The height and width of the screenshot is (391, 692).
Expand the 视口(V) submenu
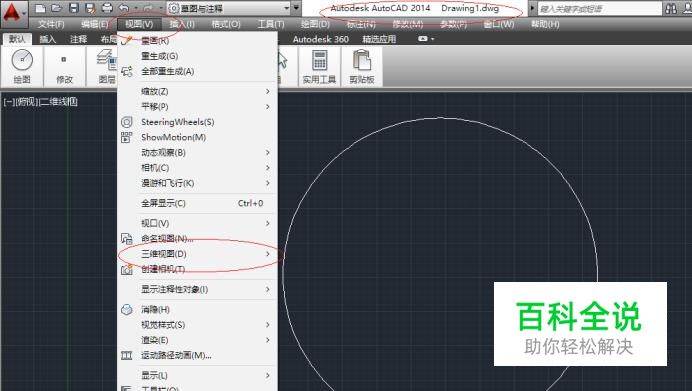click(x=197, y=223)
